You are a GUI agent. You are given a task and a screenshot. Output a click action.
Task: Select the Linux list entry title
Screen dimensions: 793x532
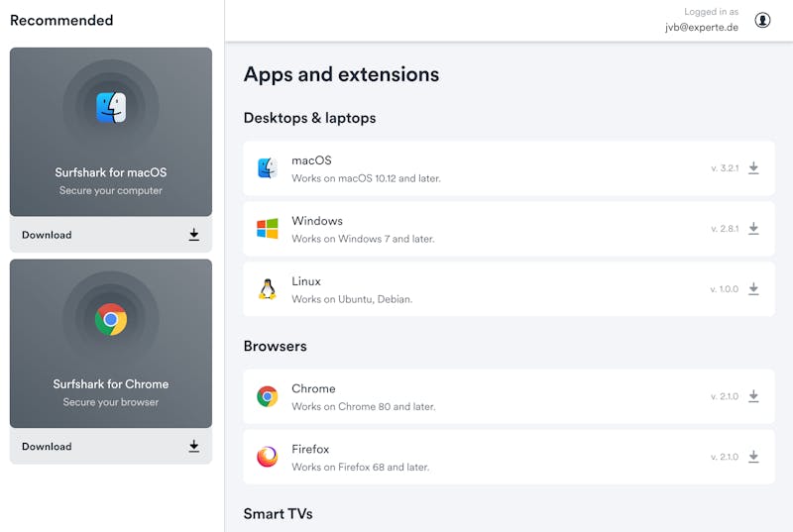coord(306,281)
